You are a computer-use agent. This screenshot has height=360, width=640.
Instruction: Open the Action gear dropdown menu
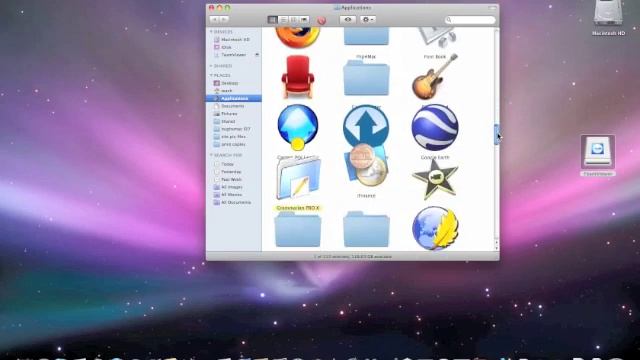point(368,20)
